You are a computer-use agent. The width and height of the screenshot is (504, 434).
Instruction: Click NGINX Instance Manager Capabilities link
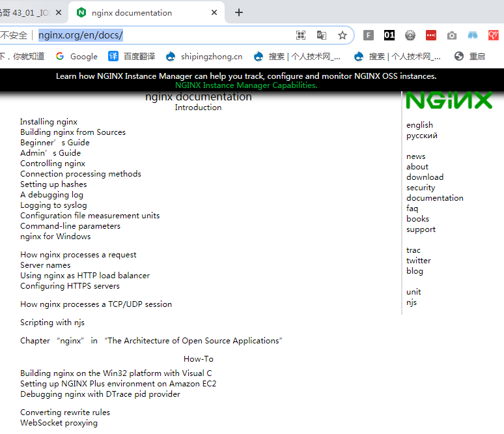coord(246,85)
